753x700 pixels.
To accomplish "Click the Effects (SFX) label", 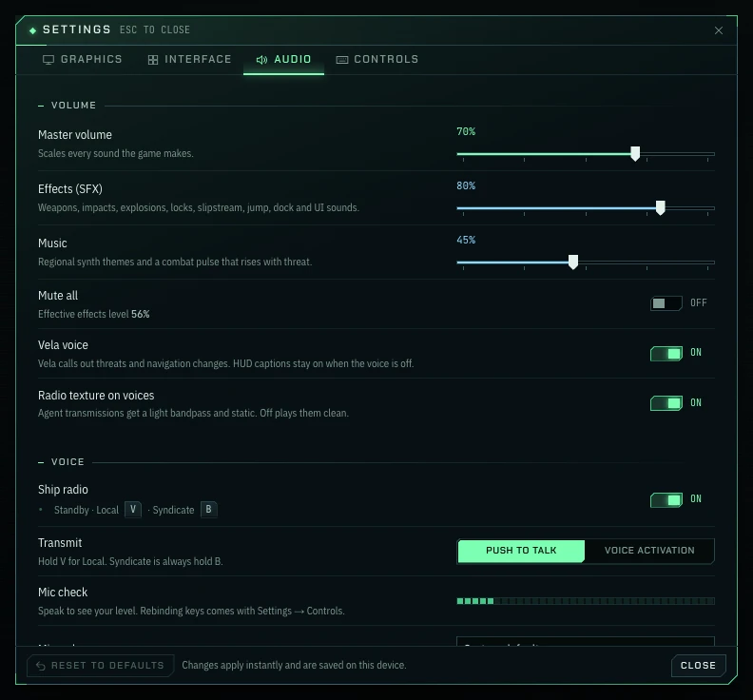I will pyautogui.click(x=70, y=189).
